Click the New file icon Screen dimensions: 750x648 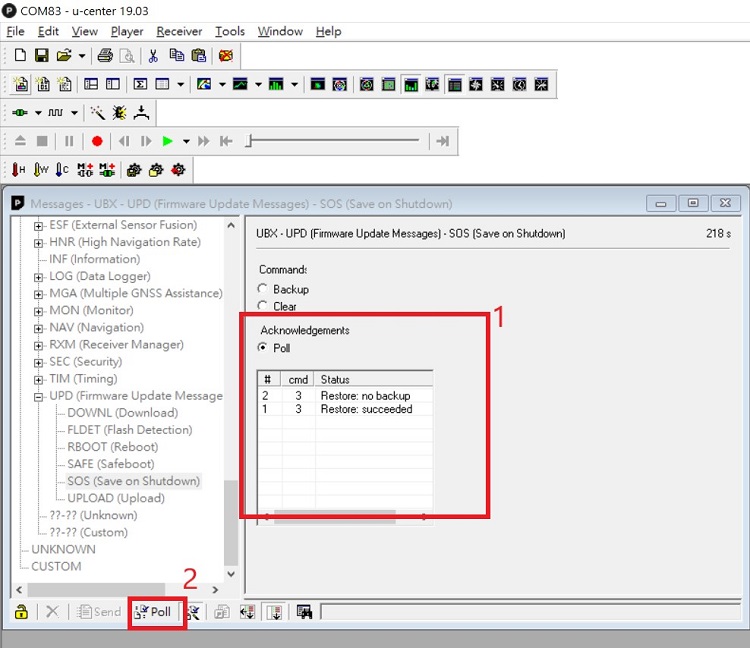[20, 55]
